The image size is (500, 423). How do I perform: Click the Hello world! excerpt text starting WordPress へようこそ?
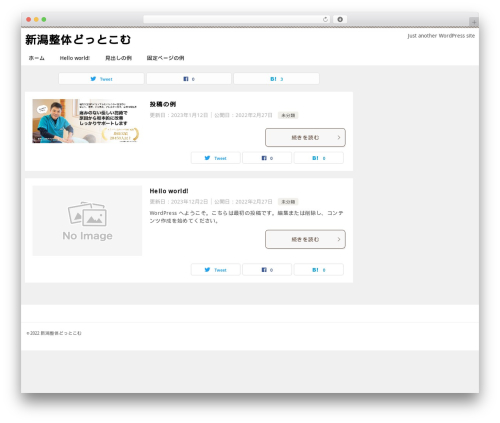pos(246,217)
